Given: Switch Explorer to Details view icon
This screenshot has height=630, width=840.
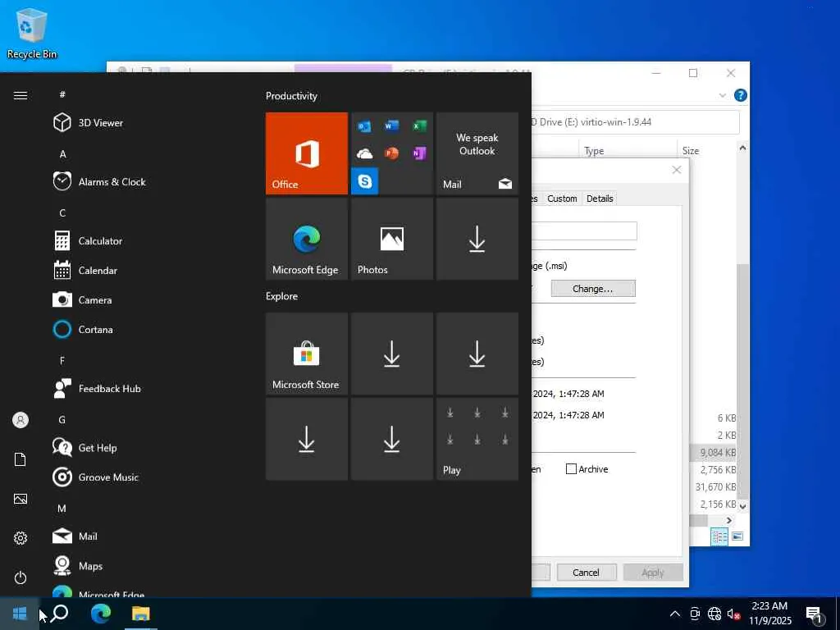Looking at the screenshot, I should (719, 536).
